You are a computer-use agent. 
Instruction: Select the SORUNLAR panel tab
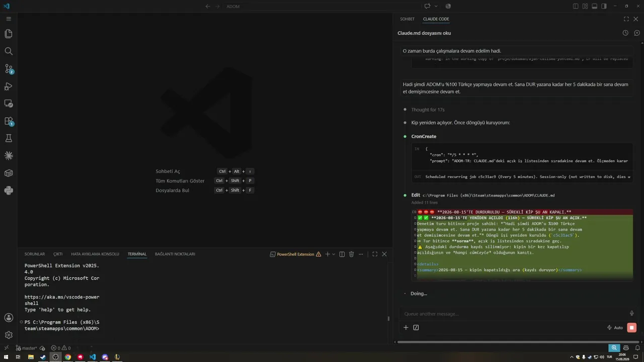(x=35, y=254)
